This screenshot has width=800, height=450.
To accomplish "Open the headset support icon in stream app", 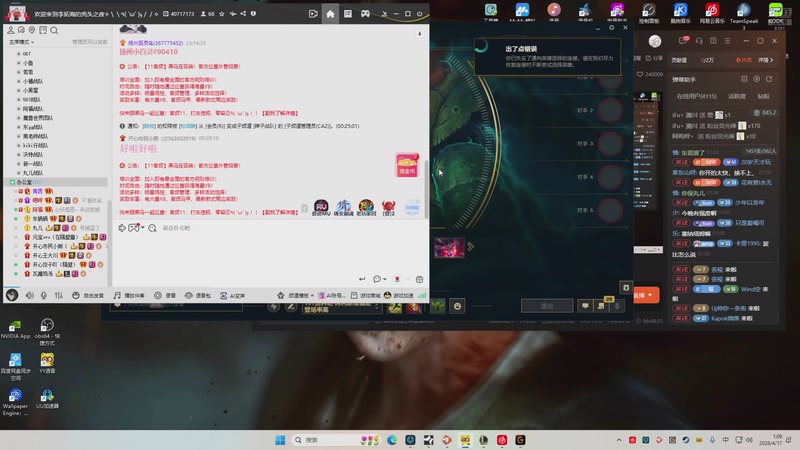I will (699, 41).
